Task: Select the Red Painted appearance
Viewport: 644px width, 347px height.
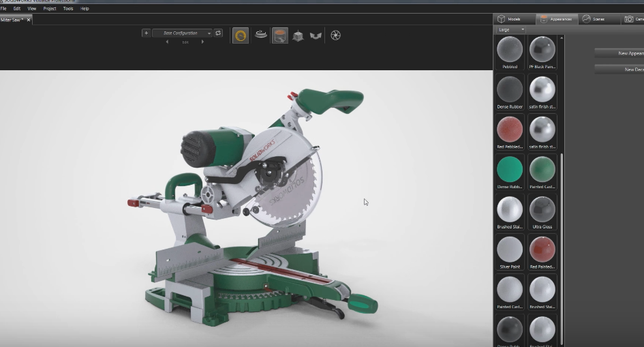Action: coord(542,252)
